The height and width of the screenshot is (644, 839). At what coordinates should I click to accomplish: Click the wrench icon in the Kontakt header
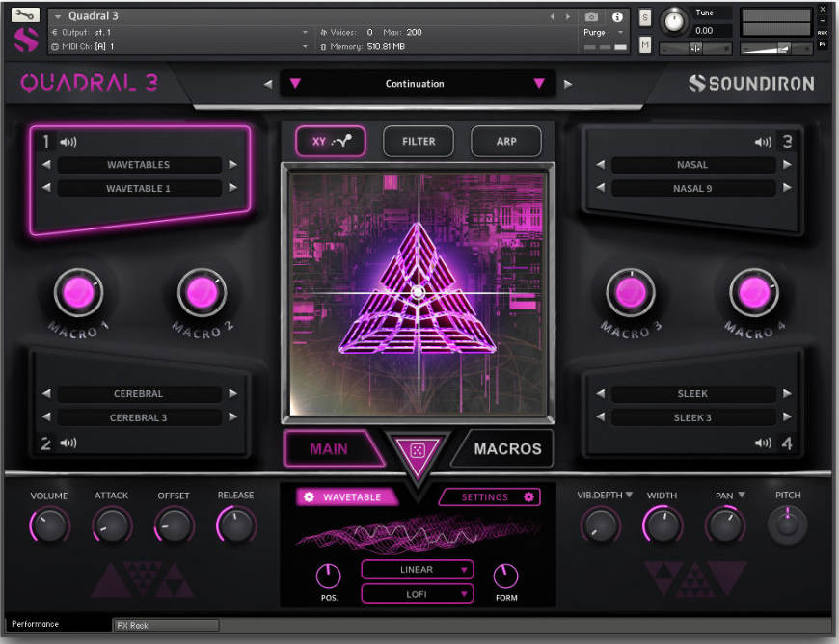coord(23,14)
